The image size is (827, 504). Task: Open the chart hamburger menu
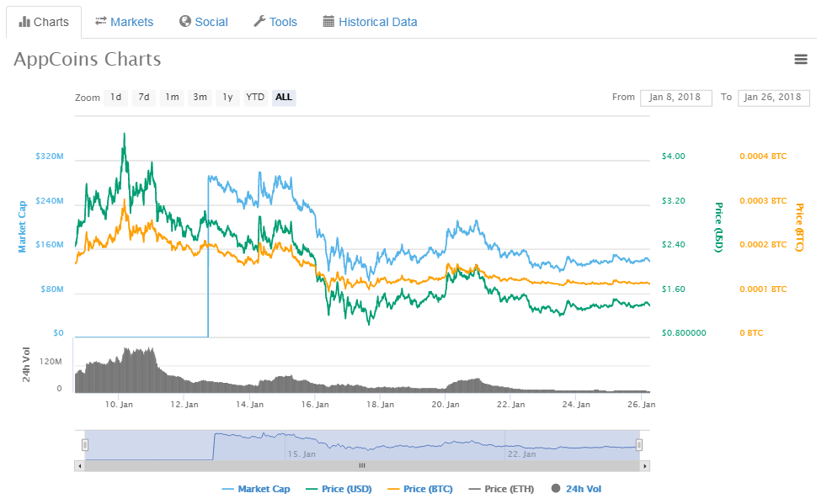[x=801, y=59]
